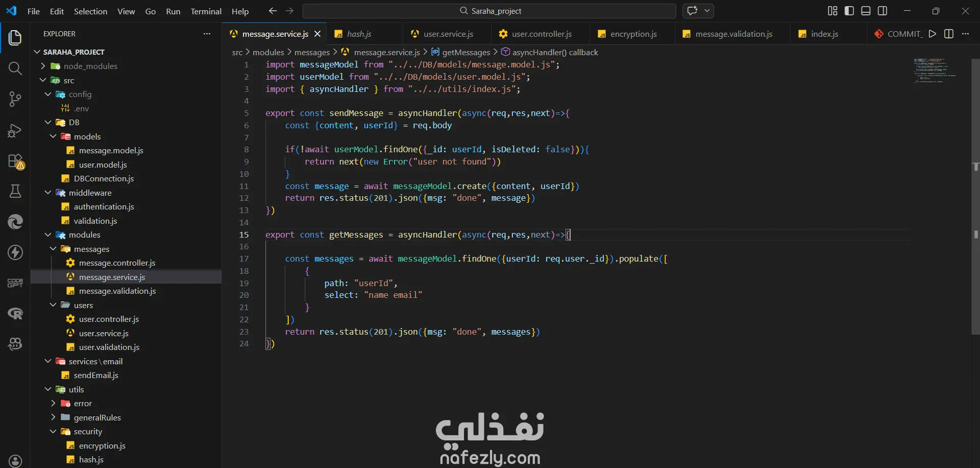Screen dimensions: 980x468
Task: Open the Extensions view with warning badge
Action: click(x=15, y=161)
